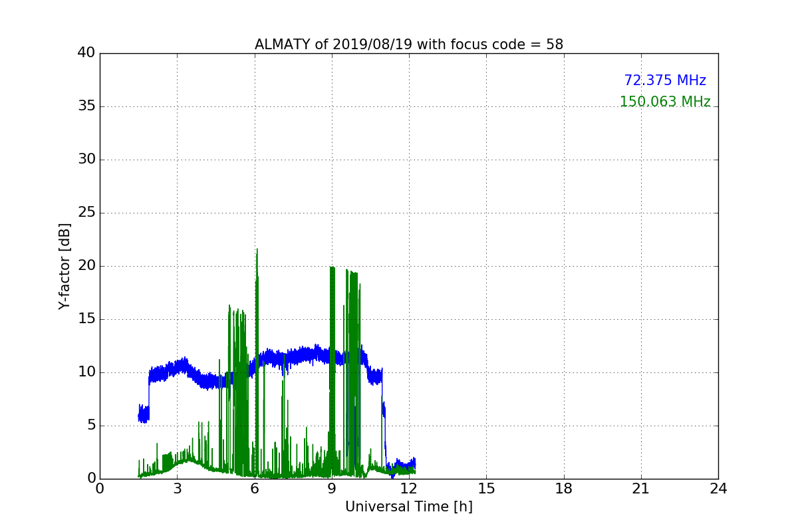Click the y-axis tick label '15'
This screenshot has width=798, height=532.
point(86,319)
